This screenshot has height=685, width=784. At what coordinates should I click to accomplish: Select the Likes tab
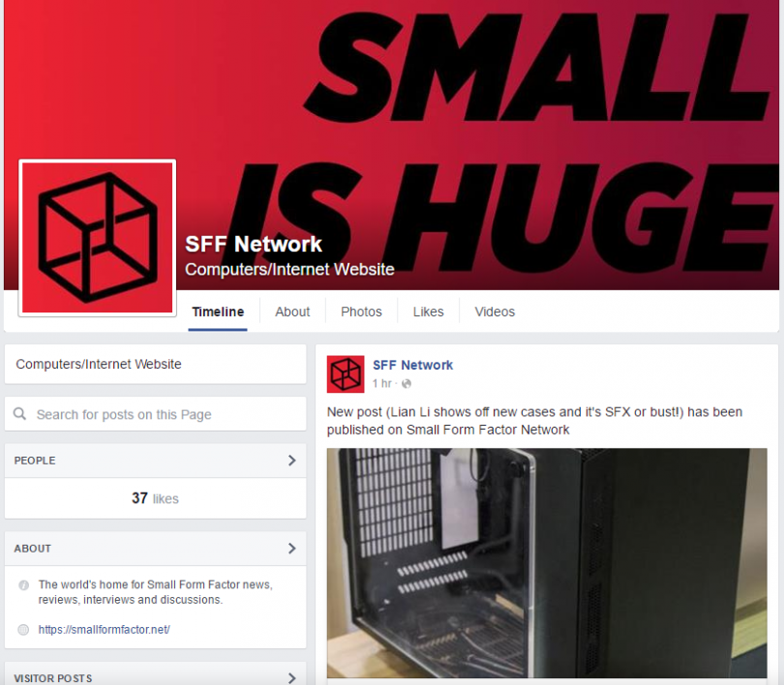429,312
